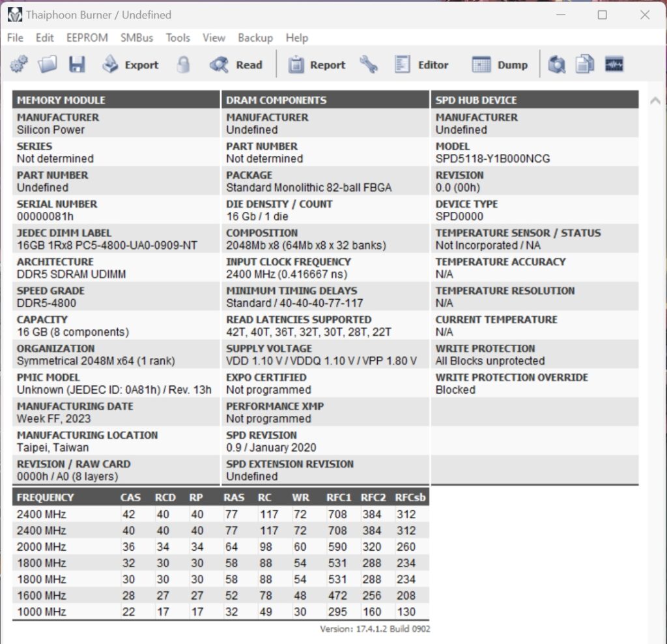Click the wrench tool icon
Image resolution: width=667 pixels, height=644 pixels.
tap(369, 65)
